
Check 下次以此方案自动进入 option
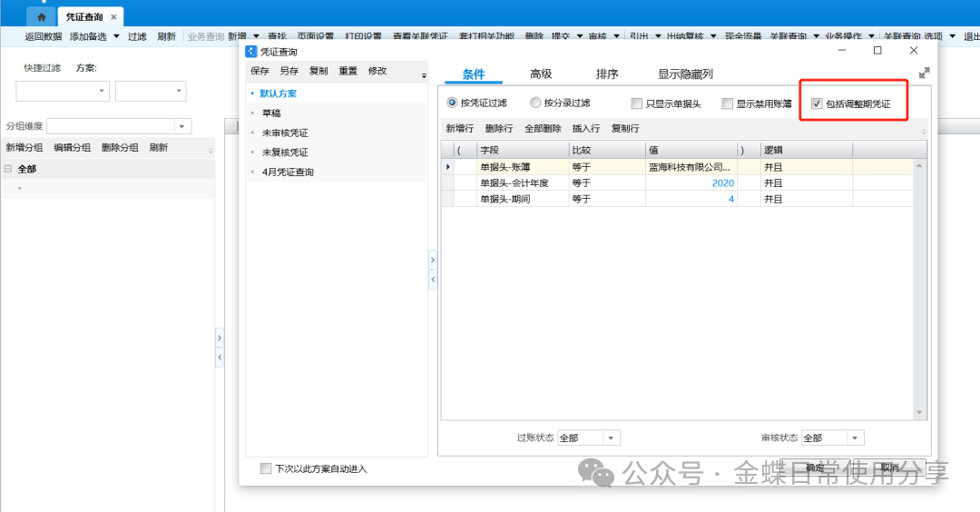point(266,468)
